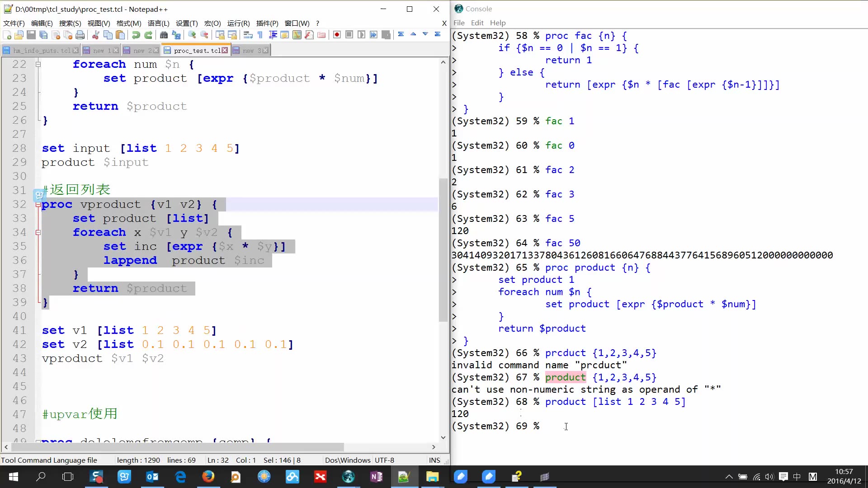Open the Console Edit menu
This screenshot has height=488, width=868.
(477, 23)
